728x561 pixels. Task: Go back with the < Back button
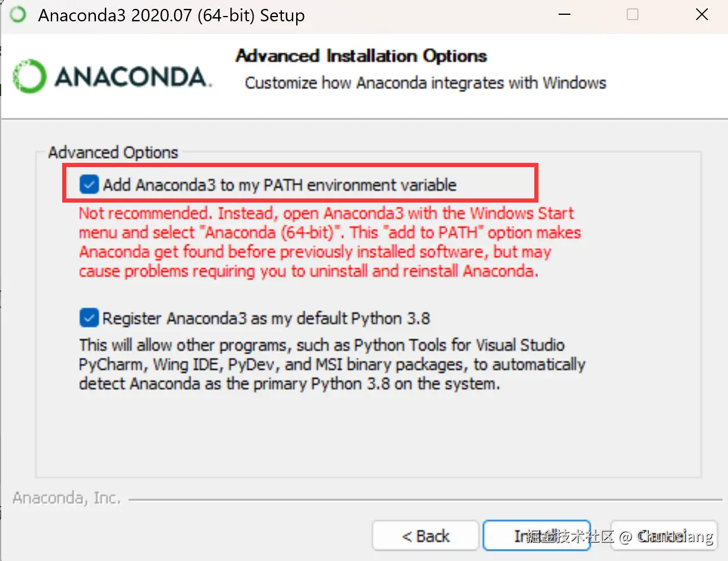click(425, 536)
